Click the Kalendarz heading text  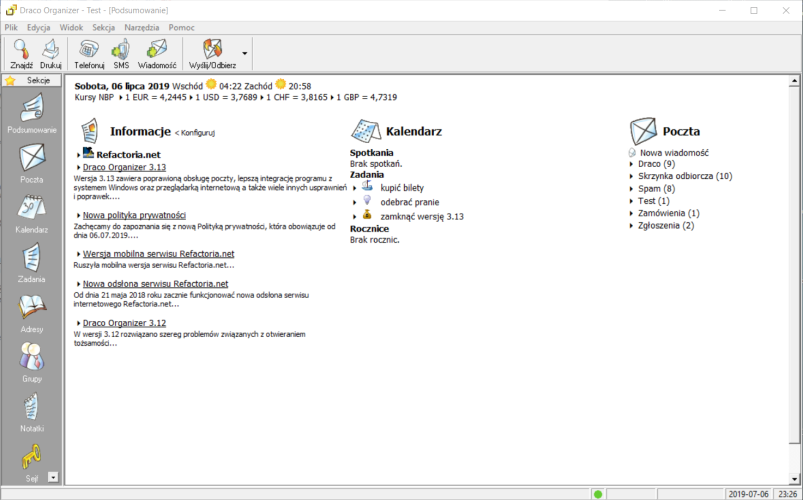(x=414, y=131)
